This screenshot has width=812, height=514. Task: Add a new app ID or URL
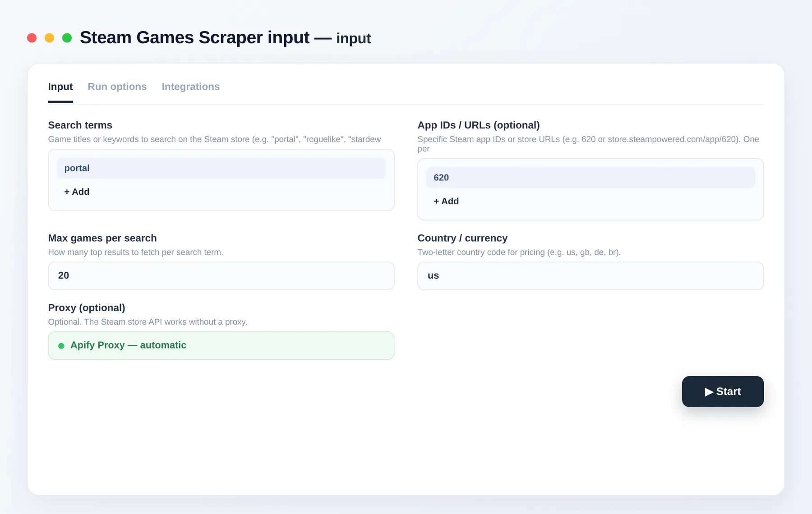point(446,201)
